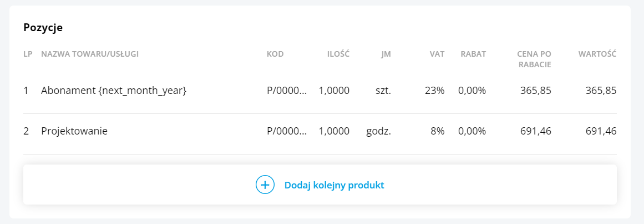This screenshot has height=224, width=644.
Task: Click unit szt. in first row
Action: 383,91
